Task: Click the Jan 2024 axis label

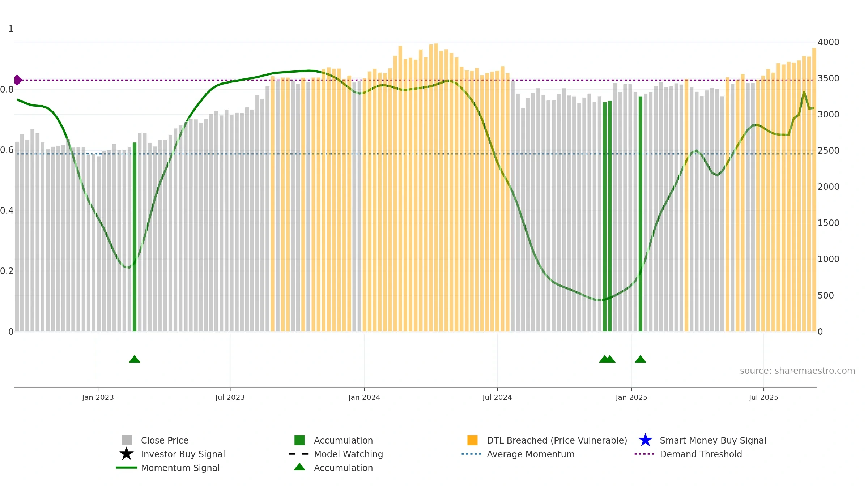Action: (364, 398)
